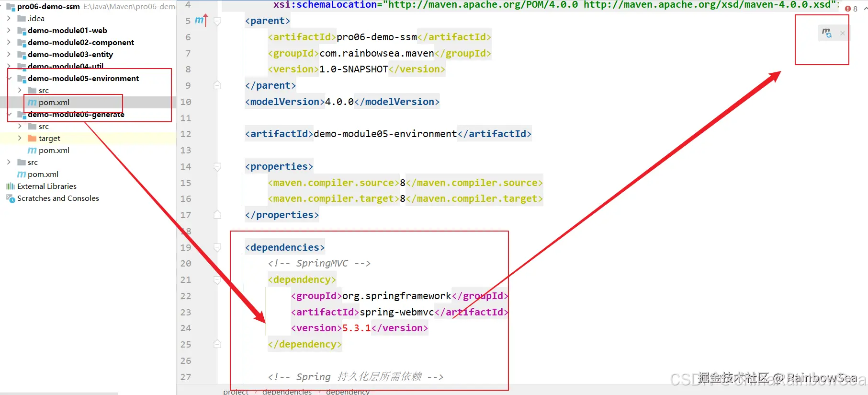Fold the properties block at line 14

click(x=217, y=166)
